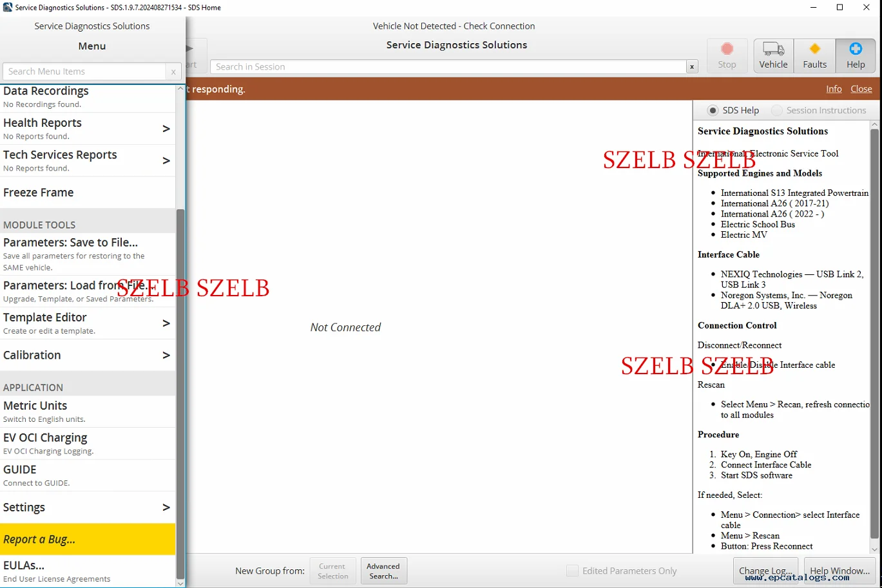Open the EULAs menu item
The height and width of the screenshot is (588, 882).
pos(88,571)
